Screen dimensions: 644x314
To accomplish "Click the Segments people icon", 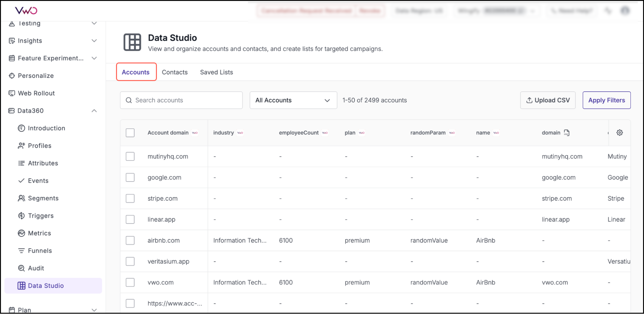I will pyautogui.click(x=21, y=198).
